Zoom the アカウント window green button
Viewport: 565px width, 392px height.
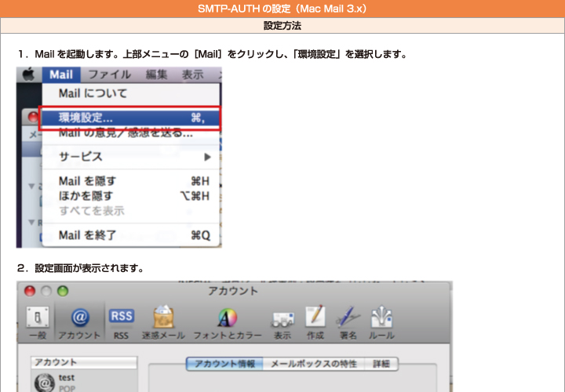point(63,291)
